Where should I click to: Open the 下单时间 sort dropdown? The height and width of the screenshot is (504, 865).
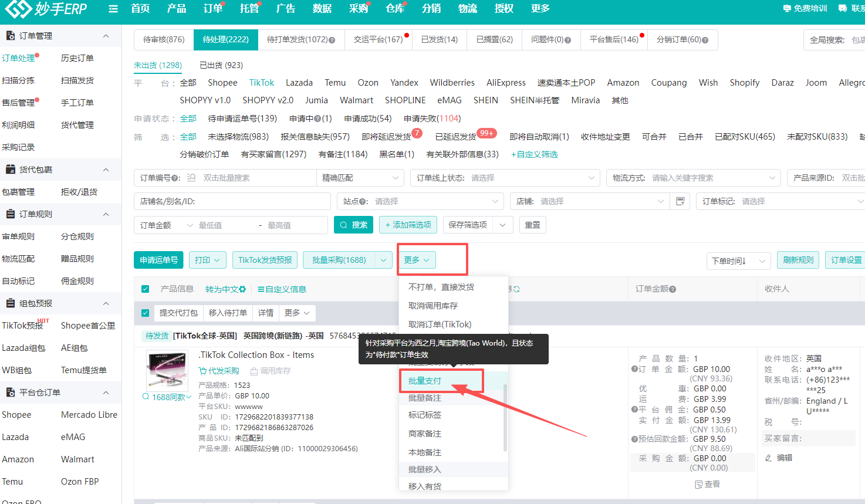pos(738,261)
